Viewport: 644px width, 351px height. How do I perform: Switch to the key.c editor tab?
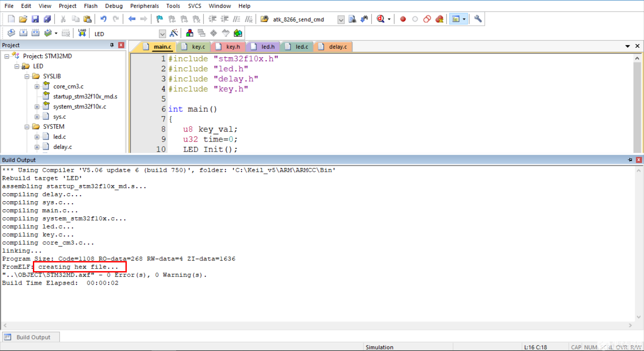pos(198,47)
